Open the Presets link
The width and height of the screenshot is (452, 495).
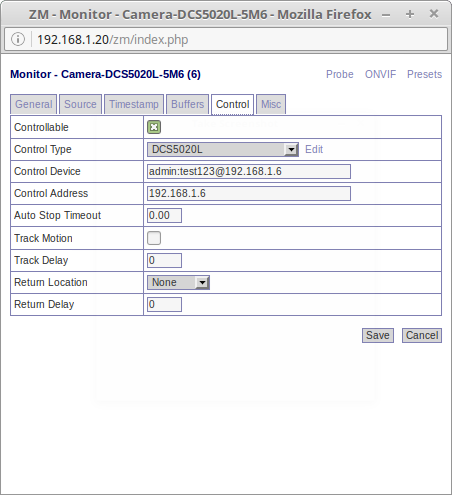coord(424,74)
